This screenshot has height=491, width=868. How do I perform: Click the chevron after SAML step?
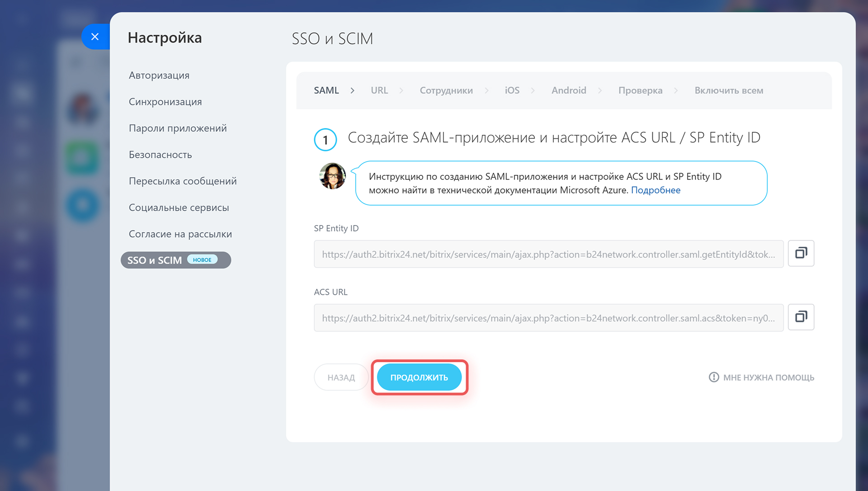point(353,90)
